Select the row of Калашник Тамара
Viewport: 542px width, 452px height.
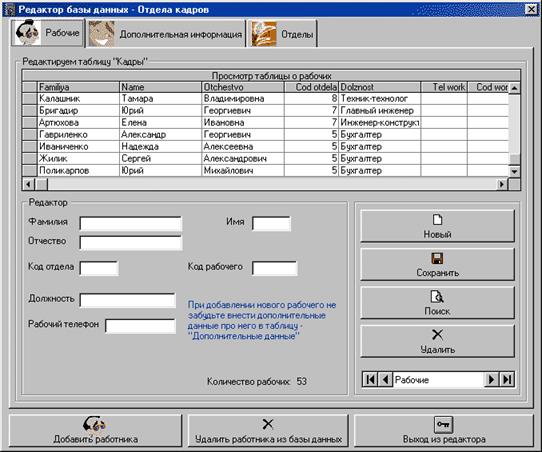265,98
